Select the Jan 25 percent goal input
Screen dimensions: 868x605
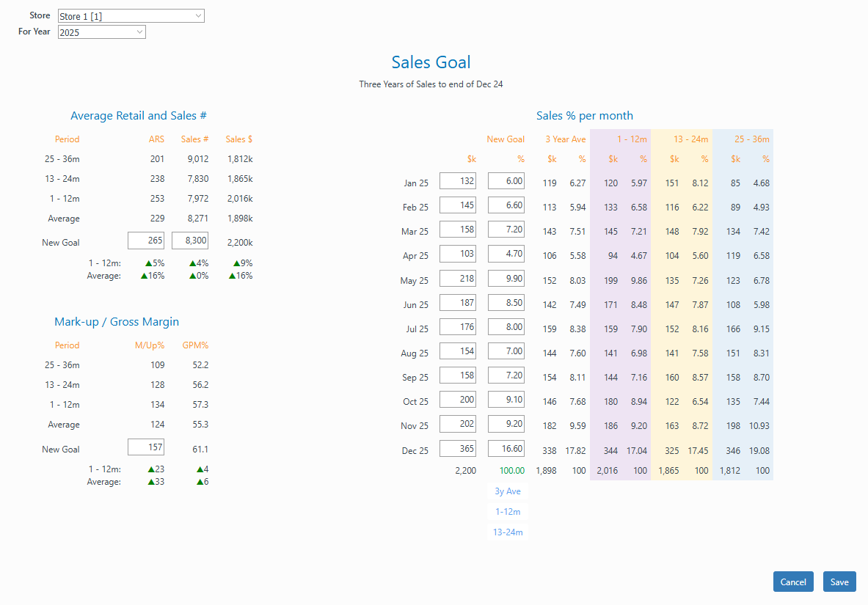[506, 181]
